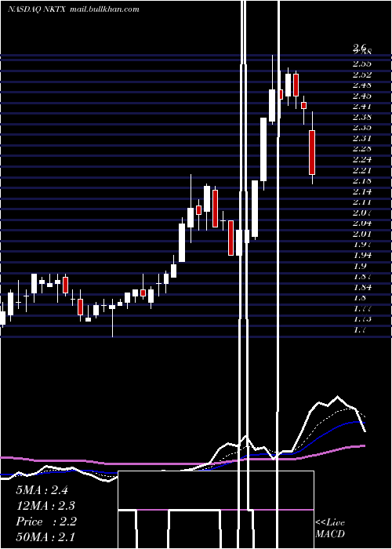Click the 2.52 price axis label
The width and height of the screenshot is (392, 549).
click(x=362, y=75)
